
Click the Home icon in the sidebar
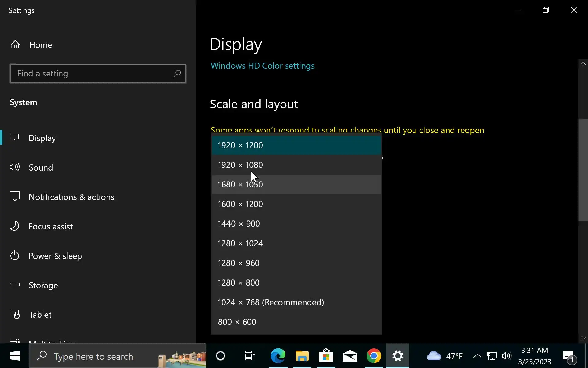tap(15, 45)
